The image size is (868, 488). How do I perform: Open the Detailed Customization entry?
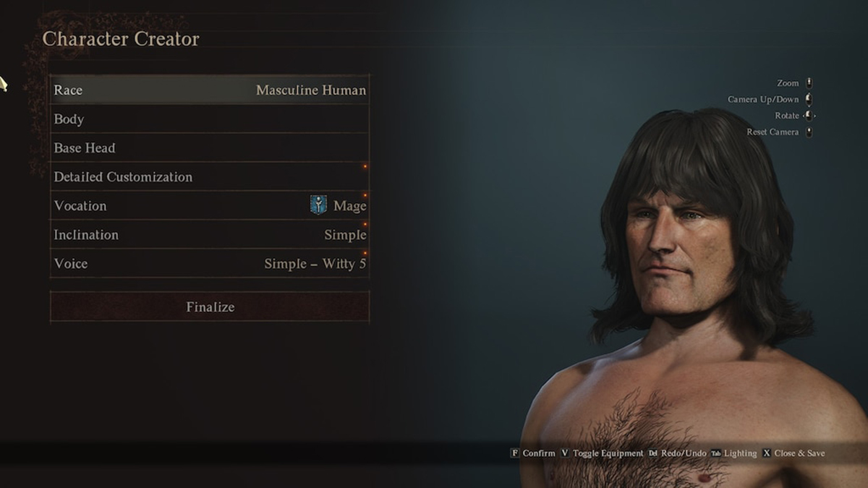[210, 176]
